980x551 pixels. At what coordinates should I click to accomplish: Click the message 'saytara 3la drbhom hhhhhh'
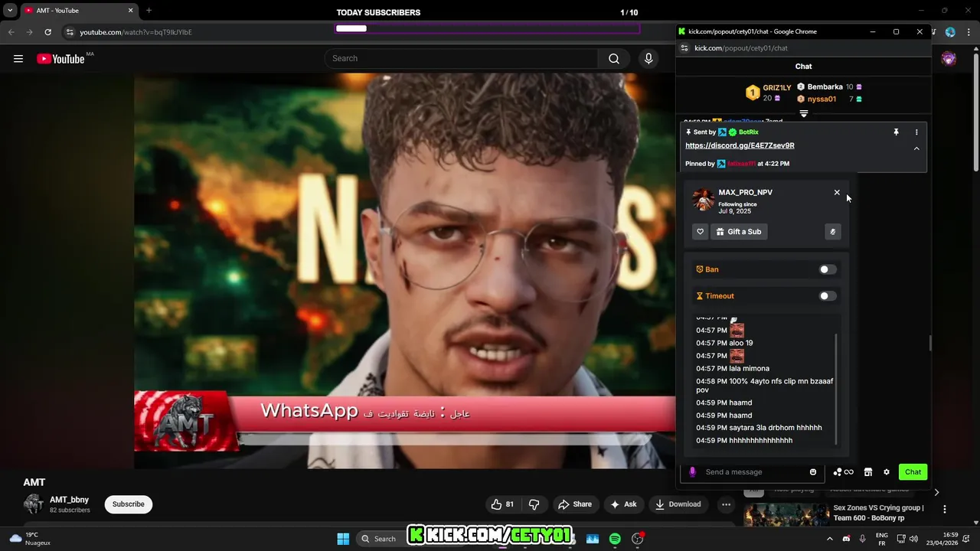(775, 428)
